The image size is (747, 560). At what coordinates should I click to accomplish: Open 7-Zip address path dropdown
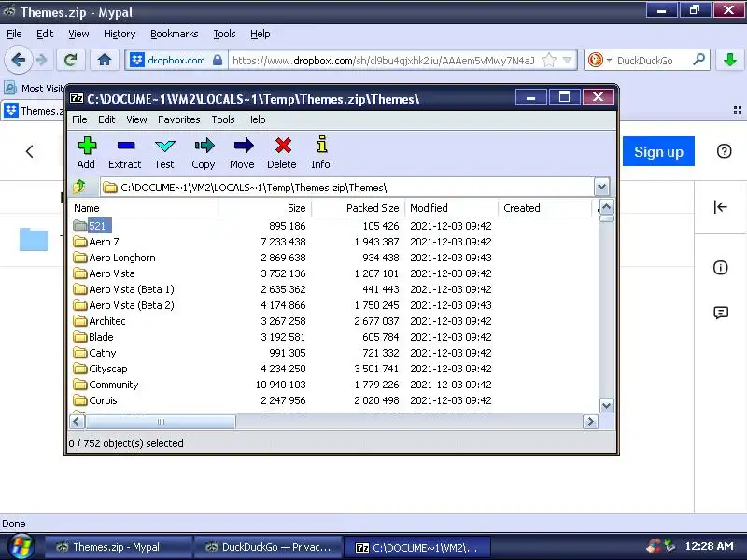[x=601, y=188]
